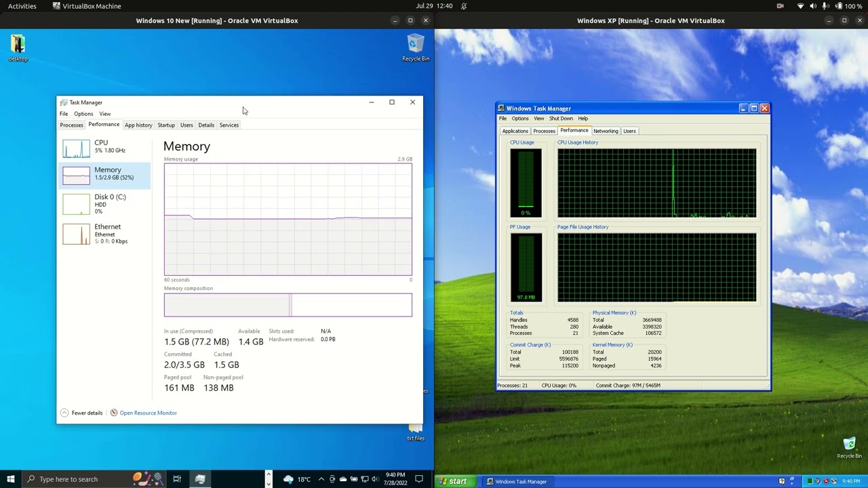The image size is (868, 488).
Task: Click the help question mark icon in XP taskbar
Action: tap(782, 481)
